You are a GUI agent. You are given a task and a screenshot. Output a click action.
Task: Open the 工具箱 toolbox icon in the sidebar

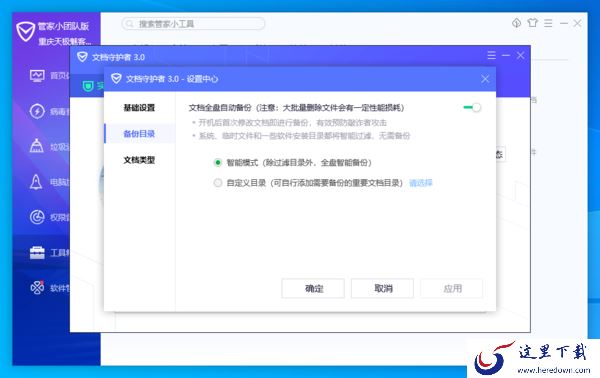pos(37,253)
